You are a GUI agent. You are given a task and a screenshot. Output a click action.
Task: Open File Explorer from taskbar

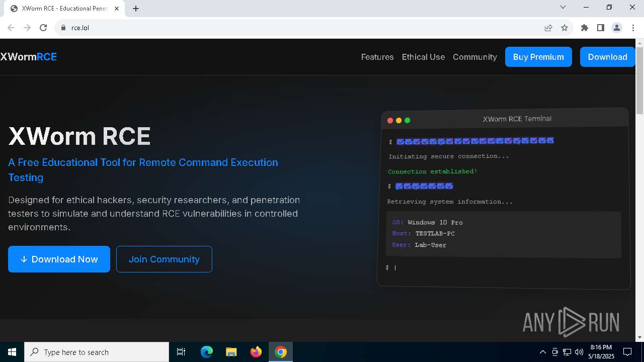[231, 352]
